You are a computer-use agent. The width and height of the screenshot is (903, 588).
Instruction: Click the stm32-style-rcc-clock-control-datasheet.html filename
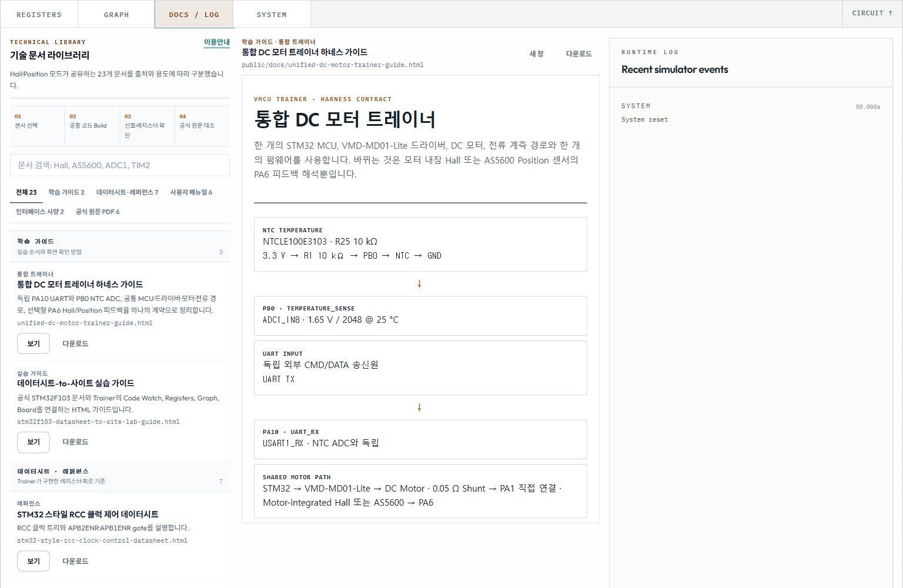102,540
